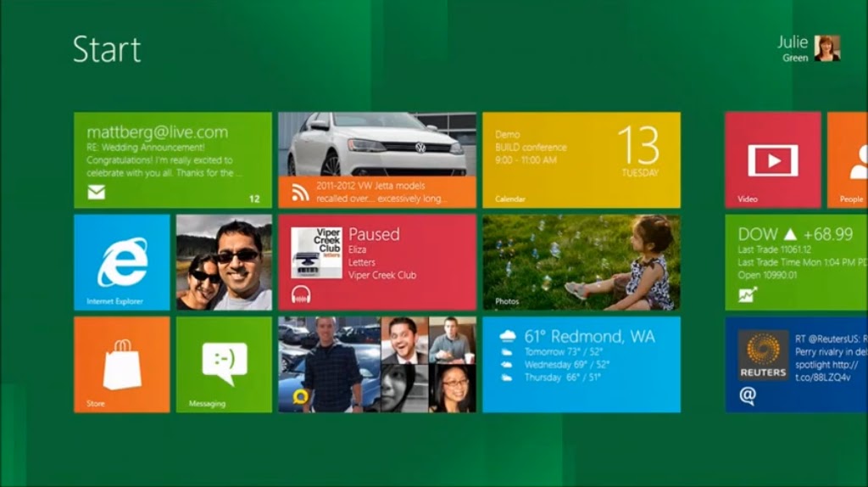Open the Redmond, WA weather tile
The width and height of the screenshot is (868, 487).
(581, 365)
